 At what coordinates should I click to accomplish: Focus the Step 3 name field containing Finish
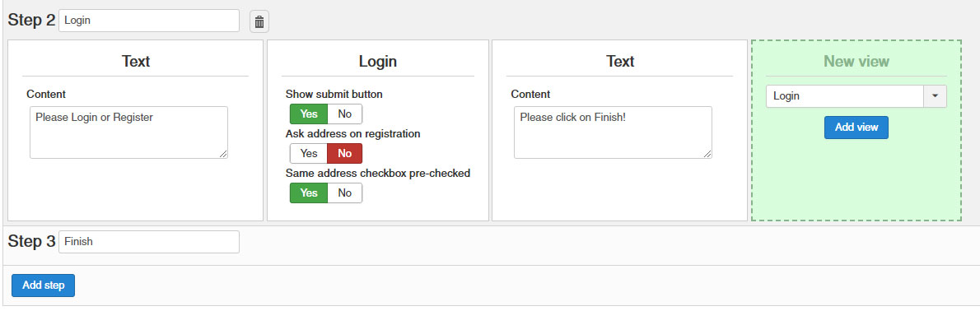point(149,242)
